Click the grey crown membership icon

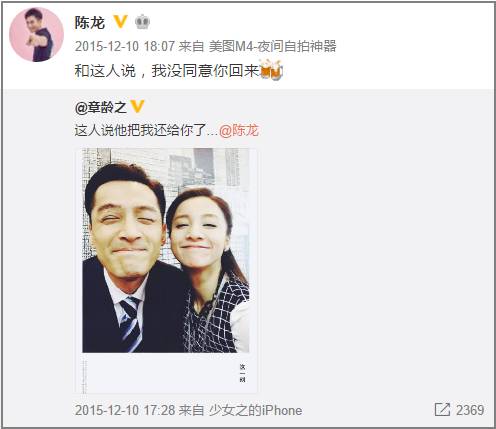coord(142,22)
